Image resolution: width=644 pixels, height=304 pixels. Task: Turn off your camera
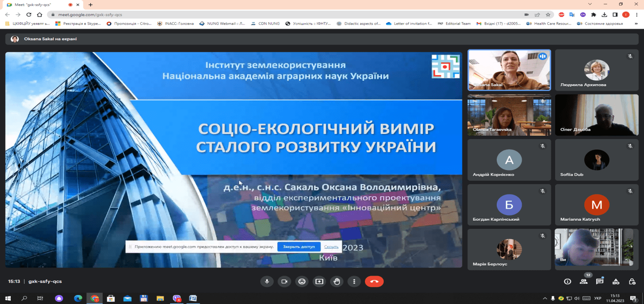(284, 281)
